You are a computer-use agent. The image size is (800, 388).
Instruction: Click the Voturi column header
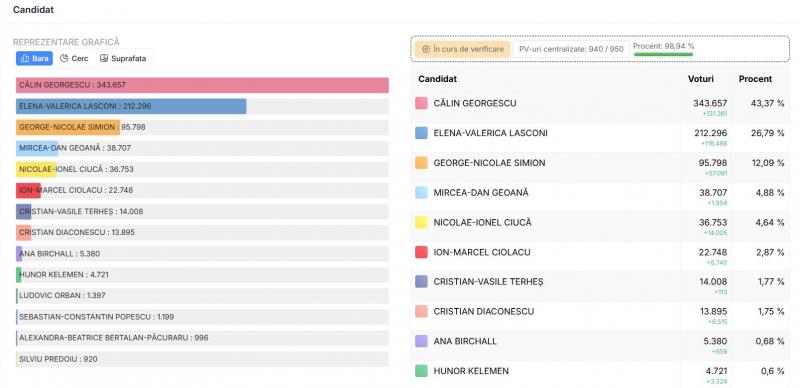(x=701, y=79)
